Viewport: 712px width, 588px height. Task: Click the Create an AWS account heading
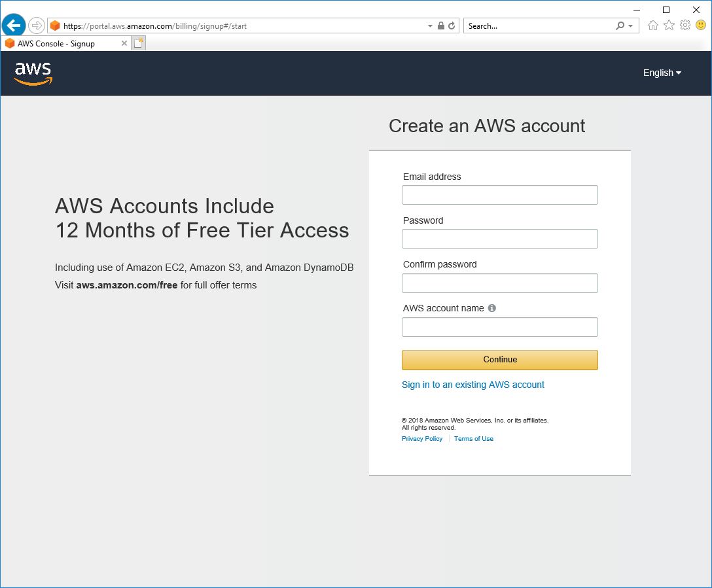487,126
